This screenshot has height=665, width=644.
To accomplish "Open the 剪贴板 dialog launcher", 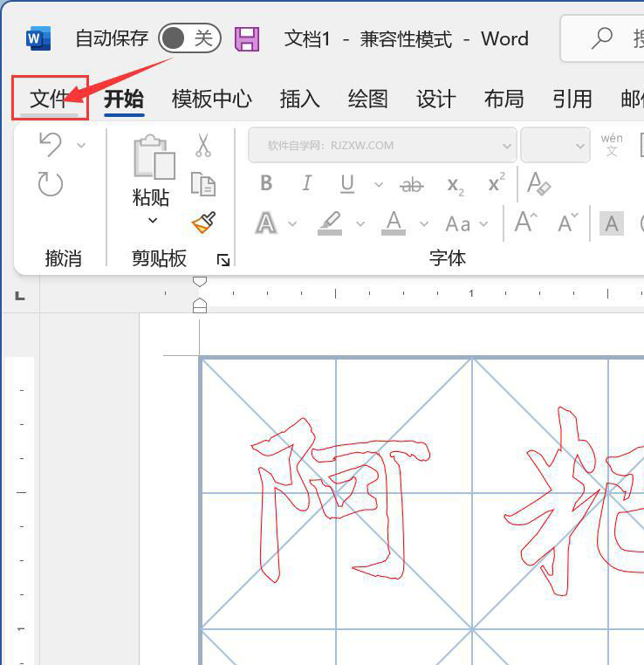I will pos(223,259).
